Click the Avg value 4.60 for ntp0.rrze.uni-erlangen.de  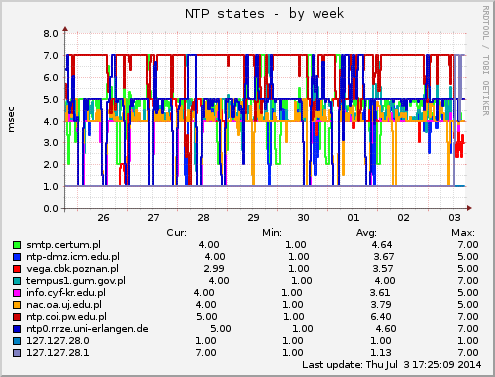click(x=386, y=329)
